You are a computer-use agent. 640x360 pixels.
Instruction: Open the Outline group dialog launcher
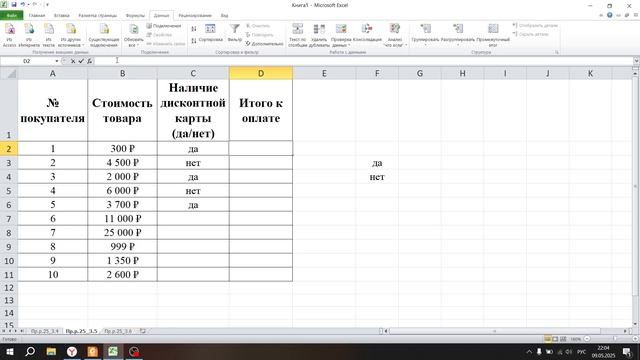[x=556, y=53]
